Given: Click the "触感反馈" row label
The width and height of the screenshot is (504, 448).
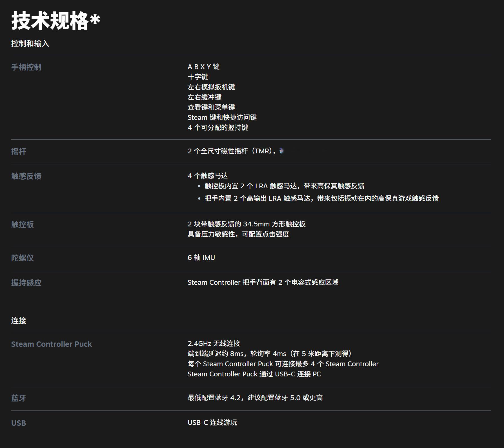Looking at the screenshot, I should (x=26, y=176).
